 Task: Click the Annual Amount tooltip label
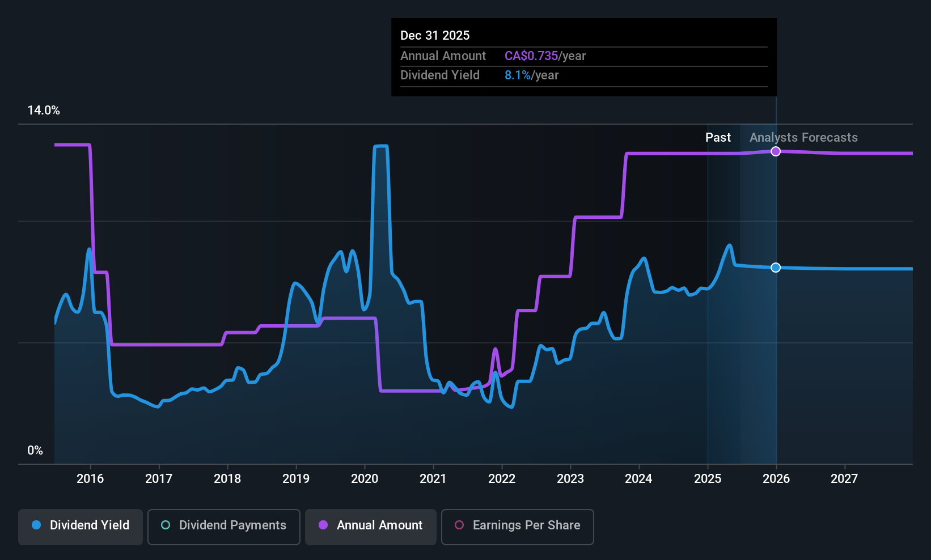443,56
